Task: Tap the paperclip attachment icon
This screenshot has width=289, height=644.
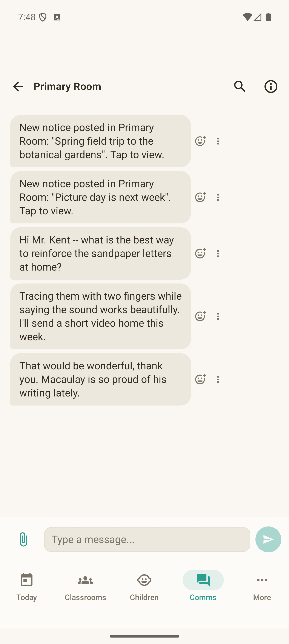Action: point(23,539)
